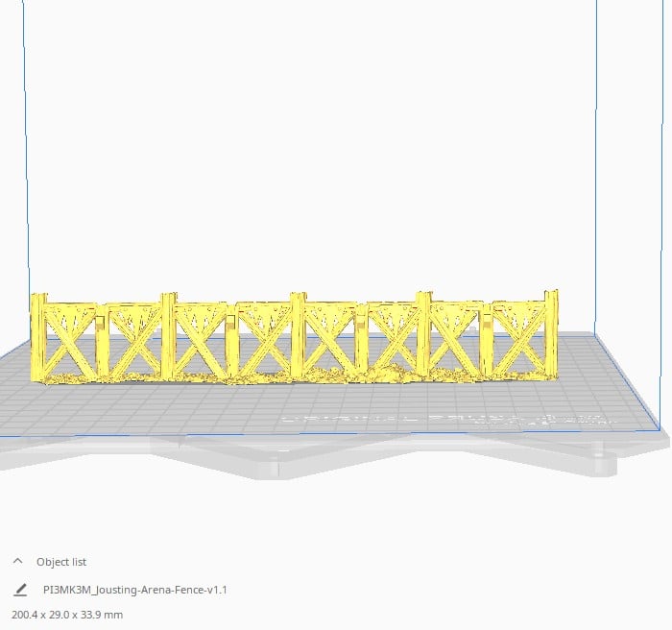Click the first X-brace panel from the left
This screenshot has width=672, height=630.
pyautogui.click(x=70, y=343)
